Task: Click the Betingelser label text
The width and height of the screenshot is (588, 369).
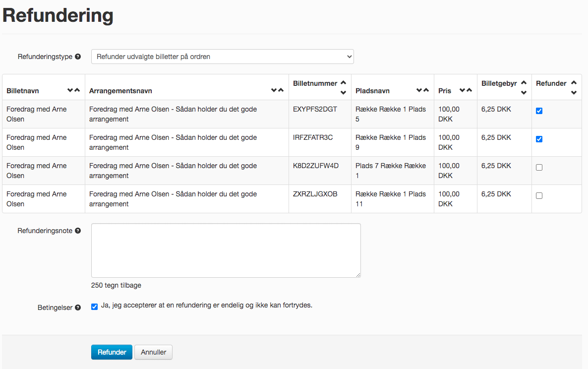Action: click(x=55, y=307)
